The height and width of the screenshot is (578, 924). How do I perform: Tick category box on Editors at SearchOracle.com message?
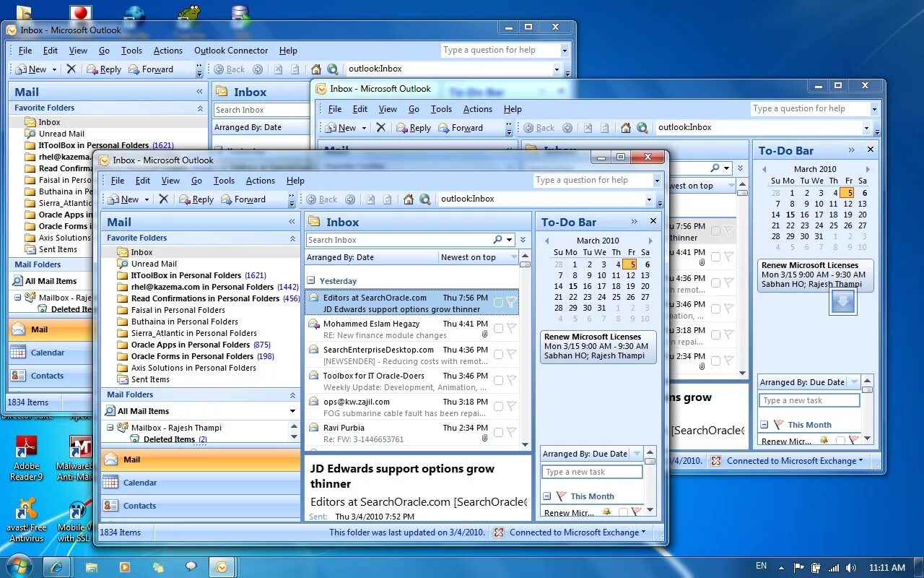coord(498,303)
